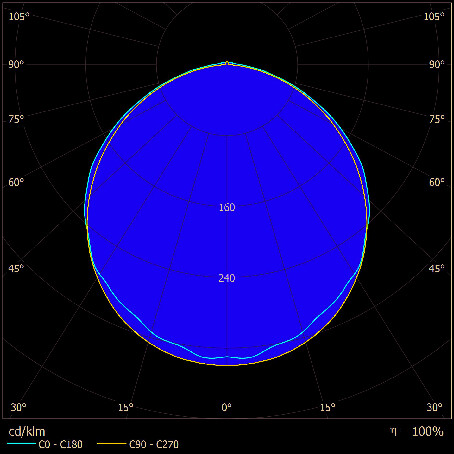The width and height of the screenshot is (454, 454).
Task: Click the peak of the curve at top center
Action: tap(227, 62)
